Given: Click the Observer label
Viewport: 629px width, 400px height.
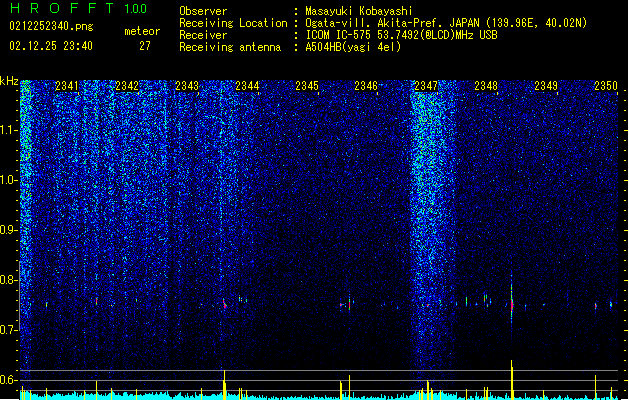Looking at the screenshot, I should click(203, 11).
